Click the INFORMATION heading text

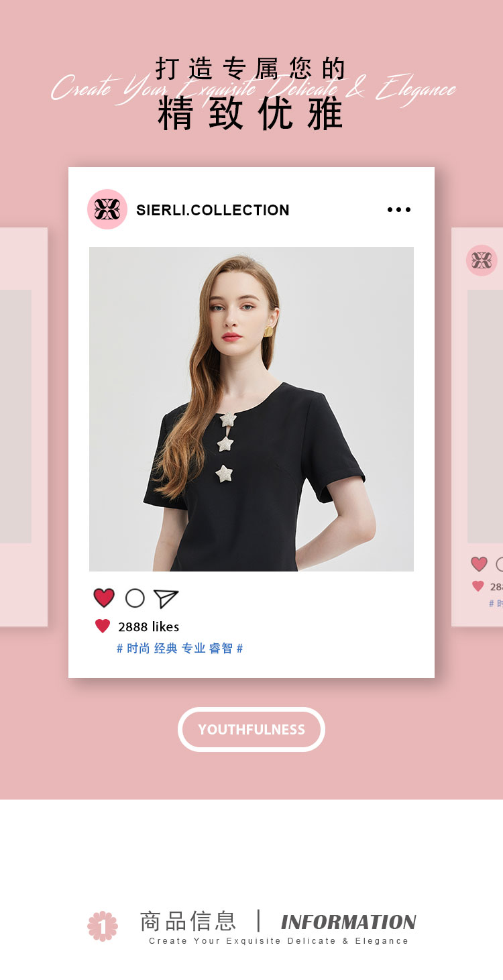[349, 922]
